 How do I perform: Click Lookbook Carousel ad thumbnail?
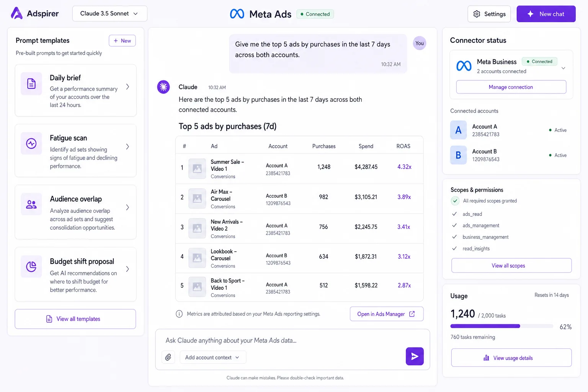pos(197,258)
